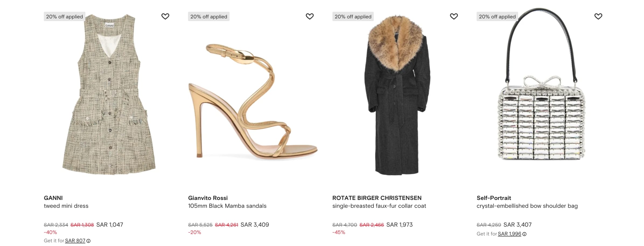Open the faux-fur collar coat photo
The height and width of the screenshot is (246, 644).
397,94
